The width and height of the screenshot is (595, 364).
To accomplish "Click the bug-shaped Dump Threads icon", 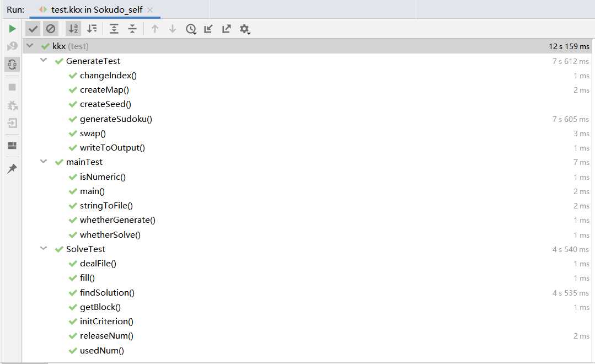I will [x=12, y=105].
